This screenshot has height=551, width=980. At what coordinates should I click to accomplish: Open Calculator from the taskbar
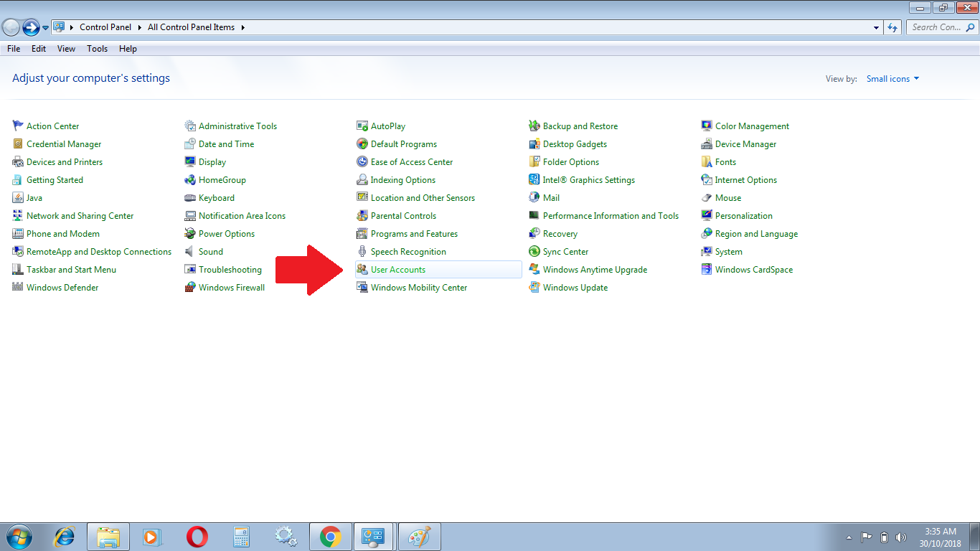click(241, 537)
